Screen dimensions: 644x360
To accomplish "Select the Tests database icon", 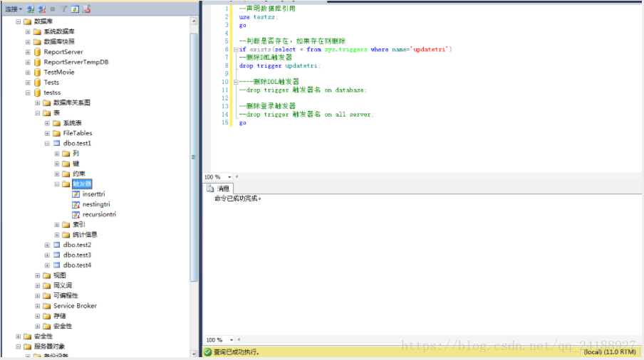I will click(37, 83).
